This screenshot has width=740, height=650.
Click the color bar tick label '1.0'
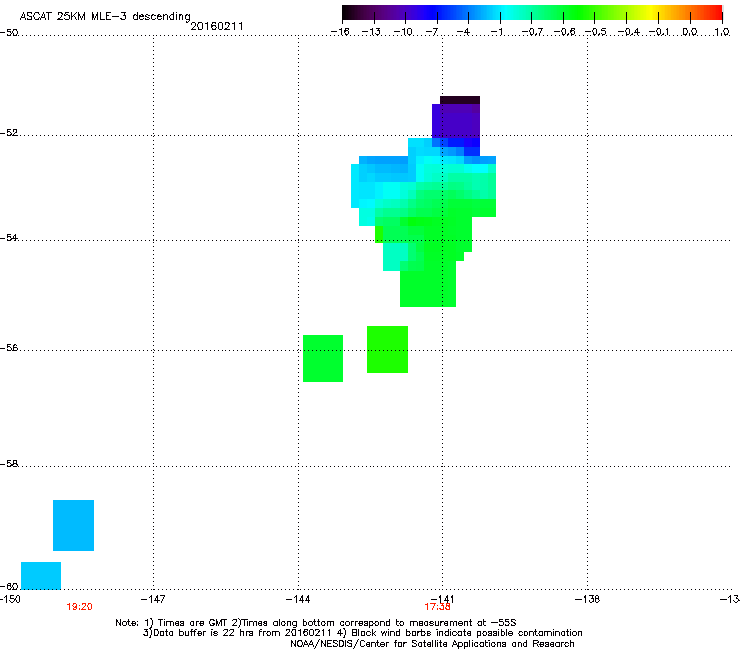(x=722, y=32)
